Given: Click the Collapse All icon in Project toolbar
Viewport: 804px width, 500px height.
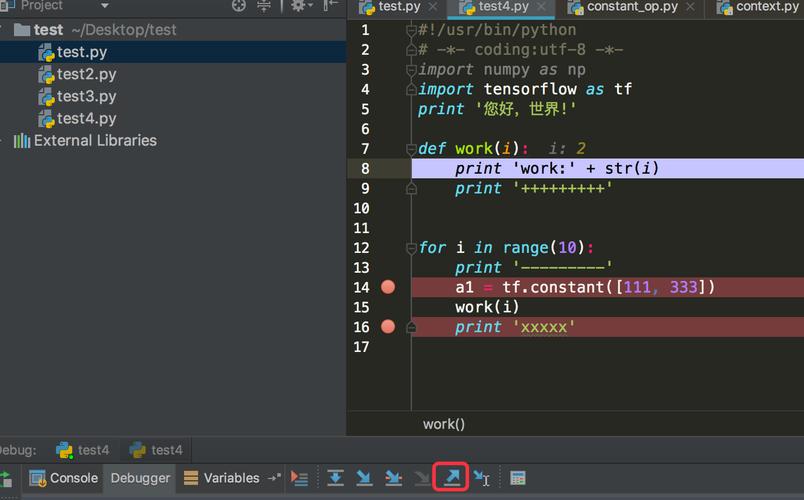Looking at the screenshot, I should (x=264, y=6).
